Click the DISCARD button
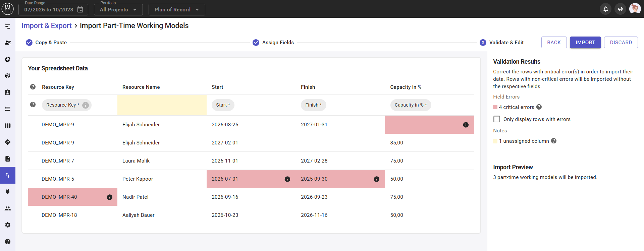This screenshot has height=251, width=644. 621,43
